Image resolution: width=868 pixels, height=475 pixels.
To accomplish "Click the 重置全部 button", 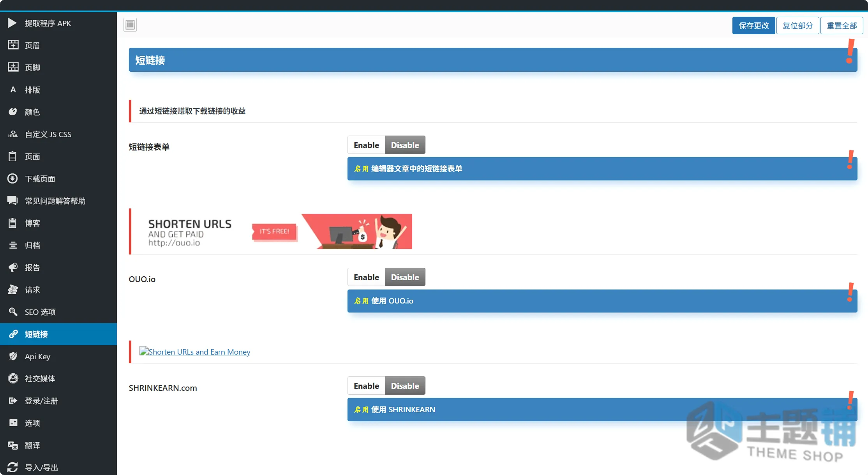I will point(842,25).
